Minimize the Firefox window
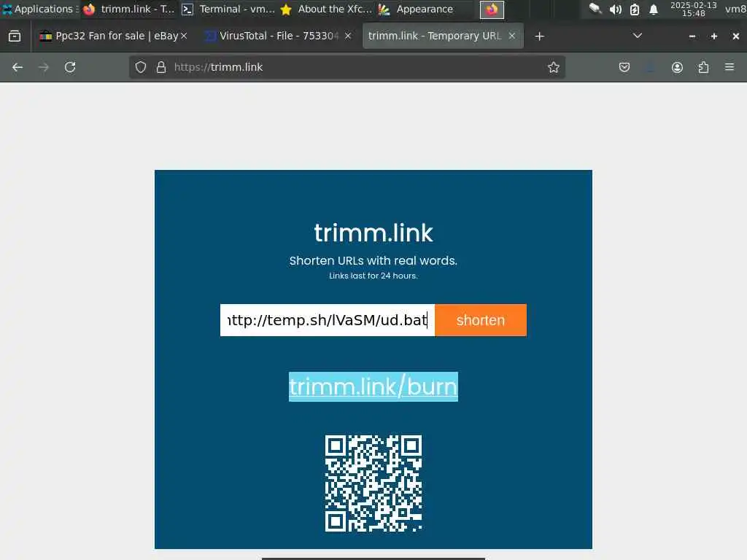The image size is (747, 560). click(x=692, y=36)
